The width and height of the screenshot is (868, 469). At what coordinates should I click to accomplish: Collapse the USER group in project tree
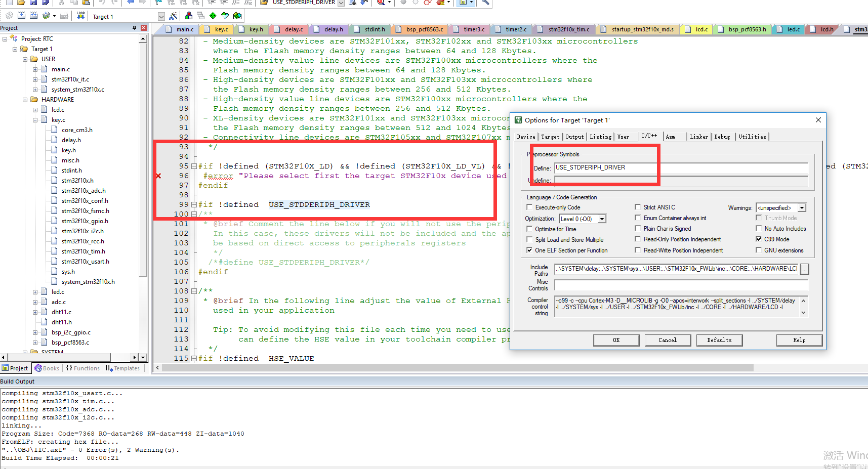click(25, 59)
